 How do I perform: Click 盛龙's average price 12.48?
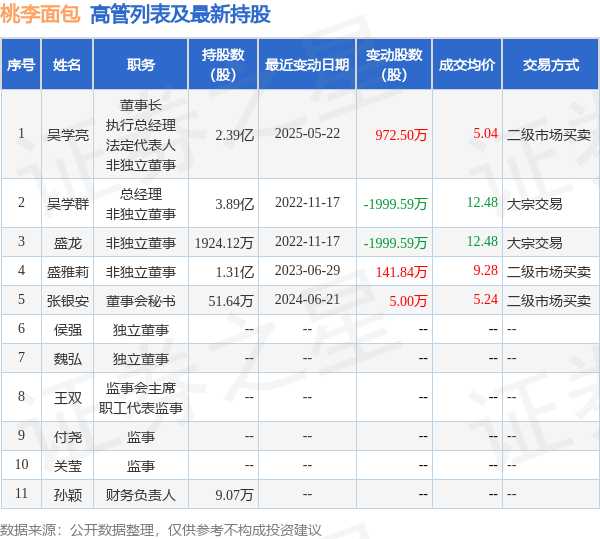pyautogui.click(x=482, y=241)
